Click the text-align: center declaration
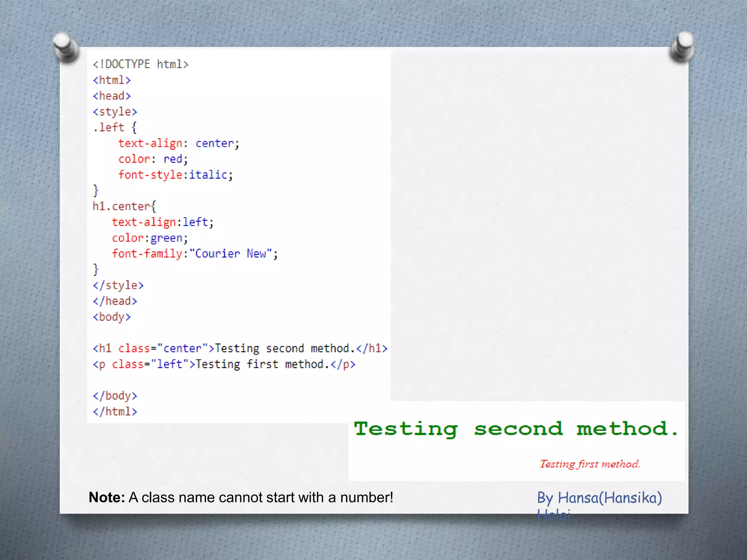This screenshot has height=560, width=747. 179,143
